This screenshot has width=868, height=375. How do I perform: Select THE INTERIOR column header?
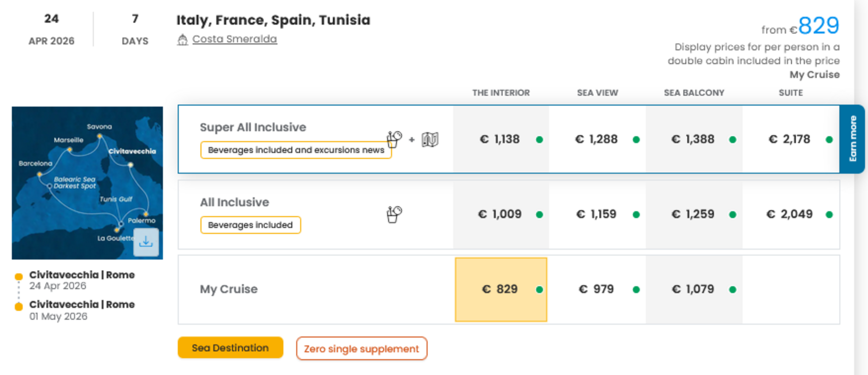[501, 93]
